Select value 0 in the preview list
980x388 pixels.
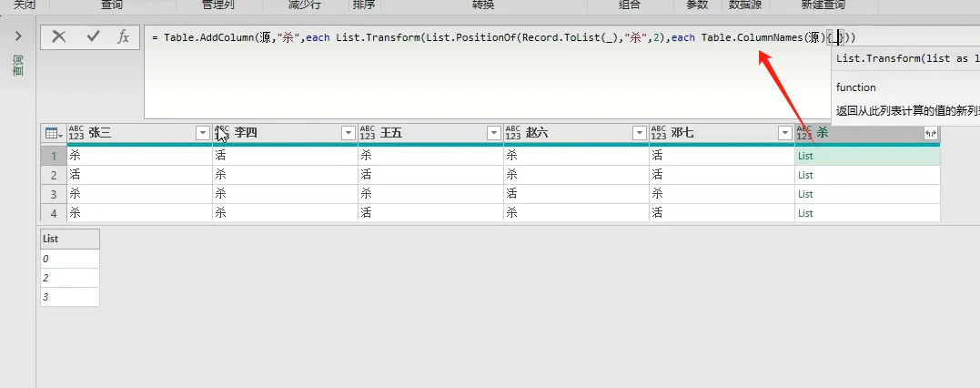69,259
